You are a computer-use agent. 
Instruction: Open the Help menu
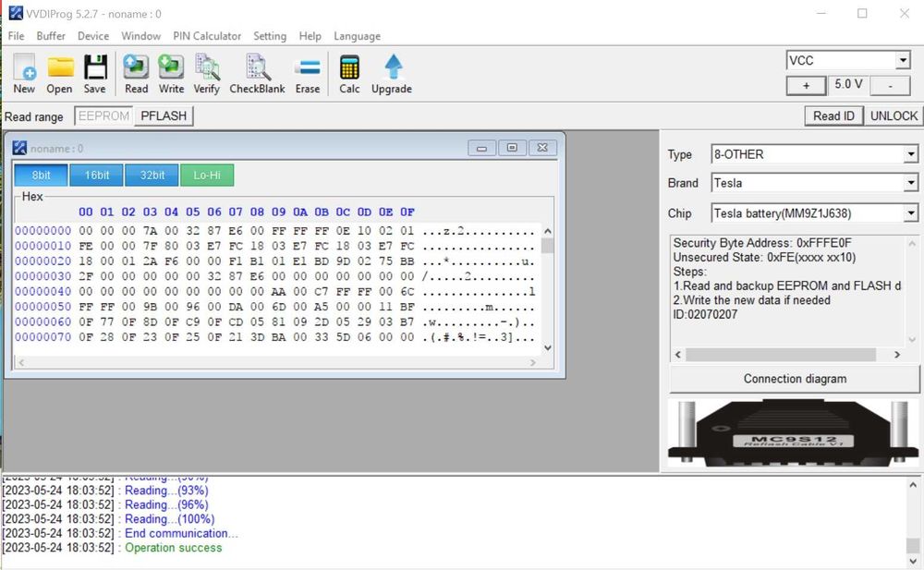tap(310, 36)
